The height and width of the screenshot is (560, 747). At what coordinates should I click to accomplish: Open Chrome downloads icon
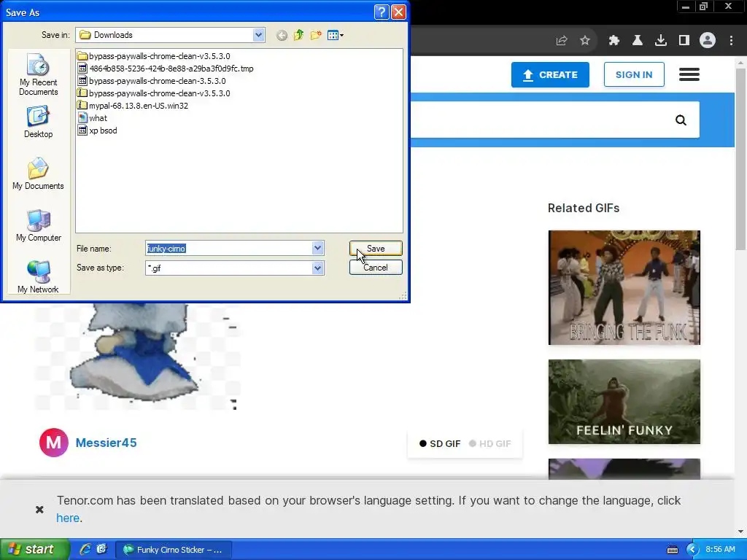pos(661,41)
